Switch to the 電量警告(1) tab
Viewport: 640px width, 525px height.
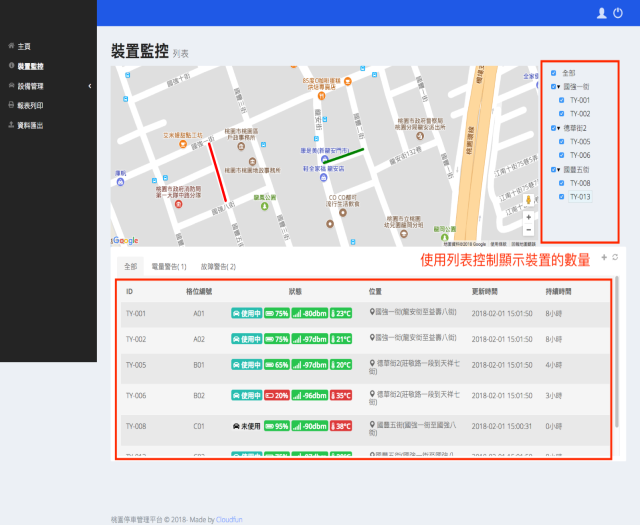pyautogui.click(x=169, y=267)
